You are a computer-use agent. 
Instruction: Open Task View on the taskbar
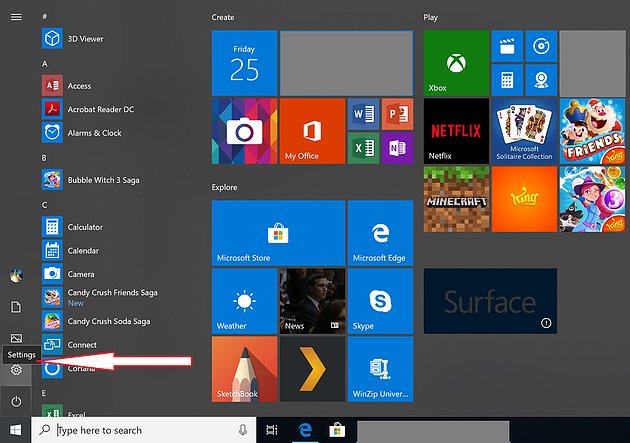coord(272,430)
